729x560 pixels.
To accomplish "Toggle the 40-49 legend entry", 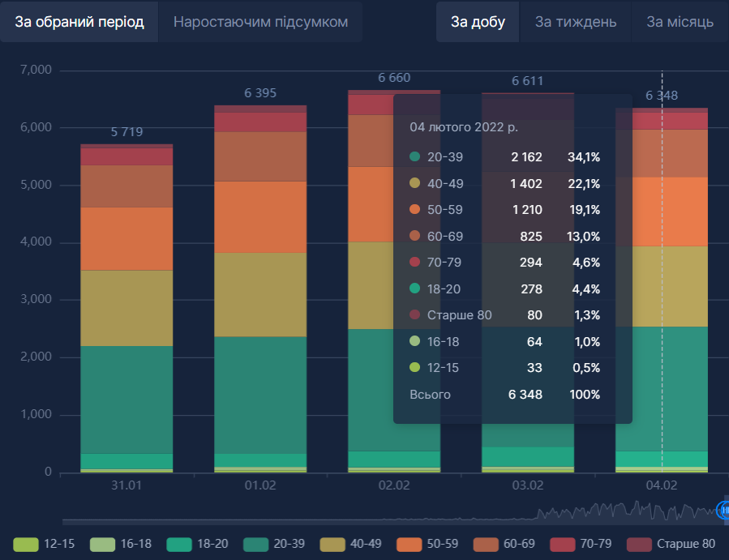I will (334, 544).
